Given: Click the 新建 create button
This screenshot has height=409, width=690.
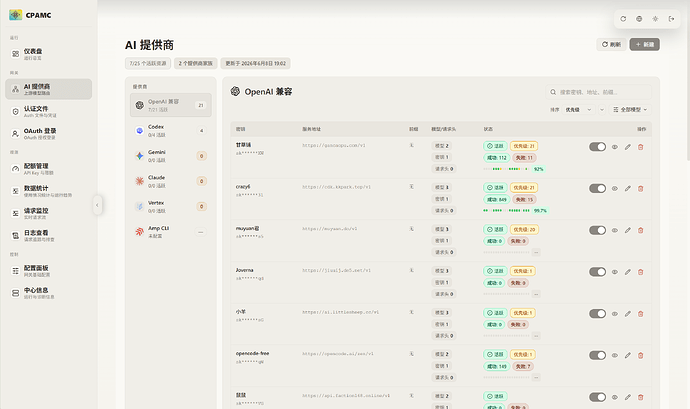Looking at the screenshot, I should click(645, 44).
